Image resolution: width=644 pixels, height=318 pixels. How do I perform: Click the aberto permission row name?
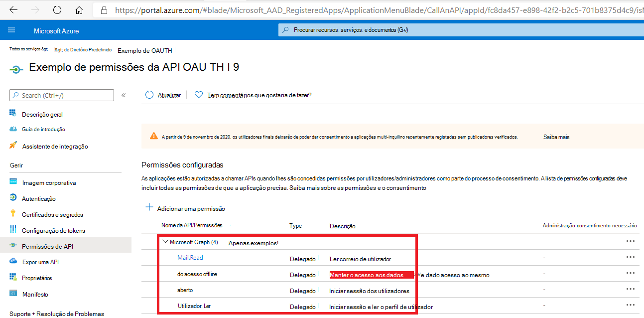[185, 290]
